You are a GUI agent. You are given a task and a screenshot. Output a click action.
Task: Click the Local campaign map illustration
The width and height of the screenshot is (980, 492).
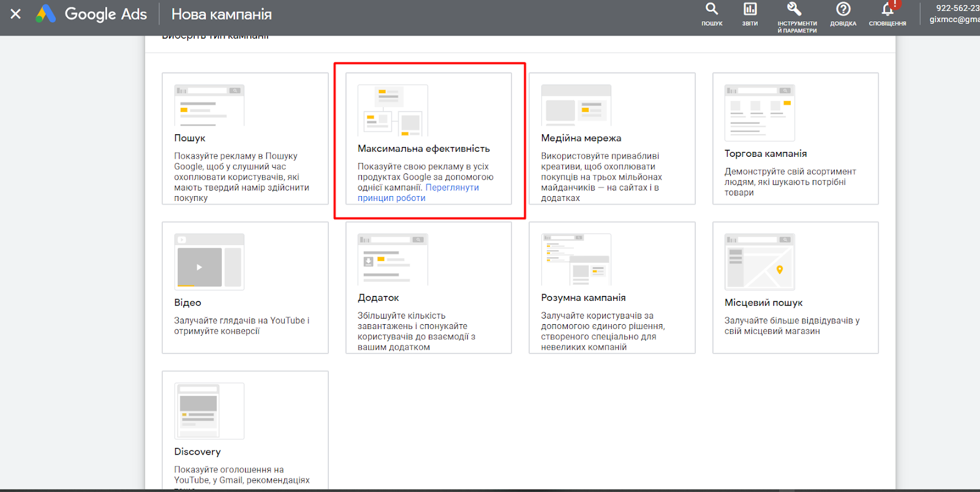[x=759, y=262]
